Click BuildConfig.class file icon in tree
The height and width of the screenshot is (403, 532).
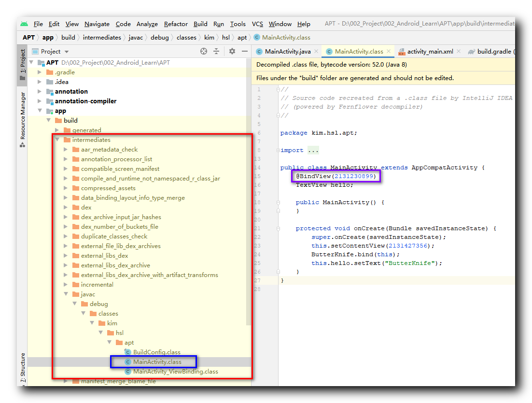(128, 352)
